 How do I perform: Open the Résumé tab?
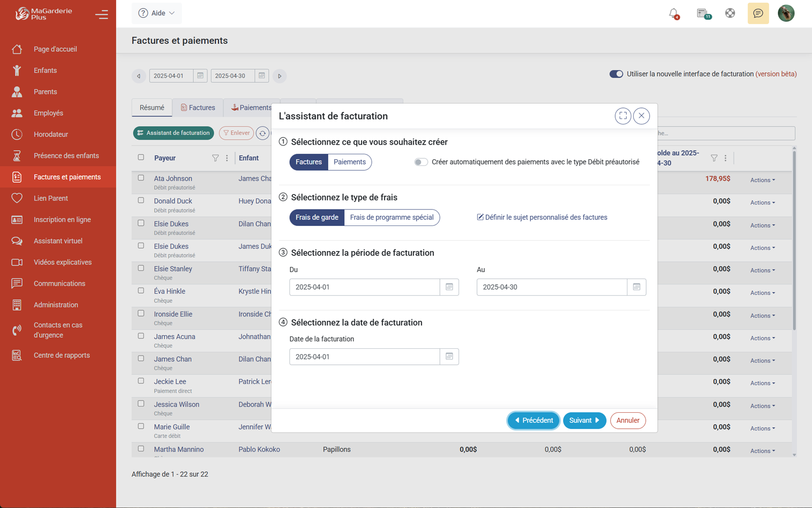click(x=152, y=107)
